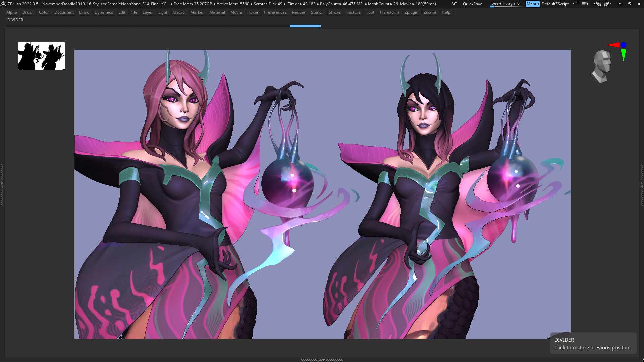Expand the right tray divider
The height and width of the screenshot is (362, 644).
[642, 185]
